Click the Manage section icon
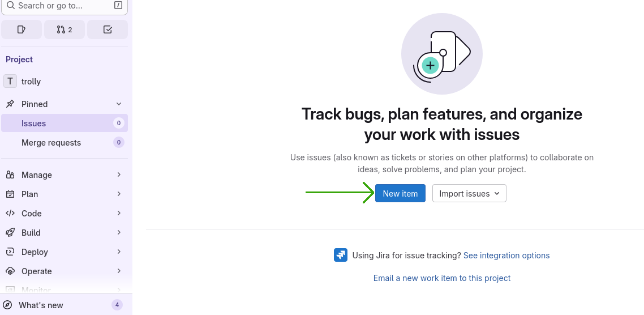This screenshot has width=644, height=315. 10,175
